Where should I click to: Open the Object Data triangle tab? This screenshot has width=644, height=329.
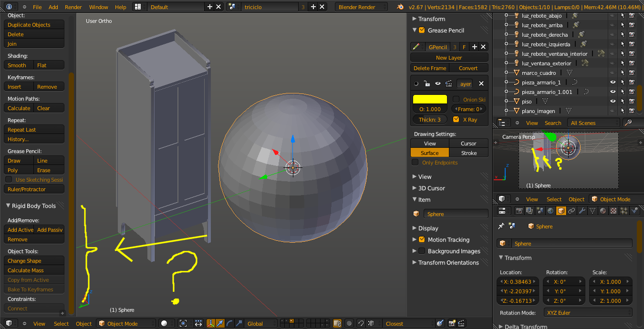[592, 211]
